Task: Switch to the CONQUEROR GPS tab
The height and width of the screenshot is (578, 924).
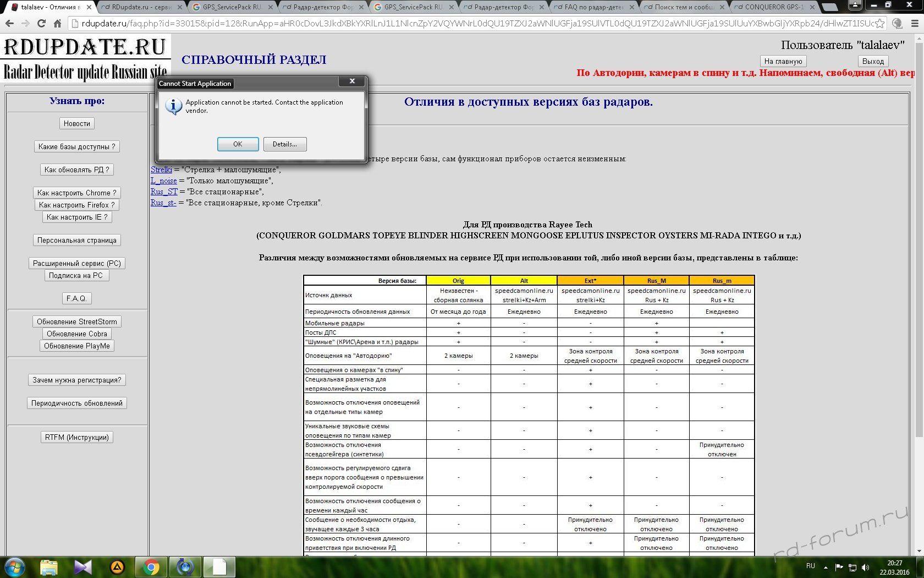Action: 774,7
